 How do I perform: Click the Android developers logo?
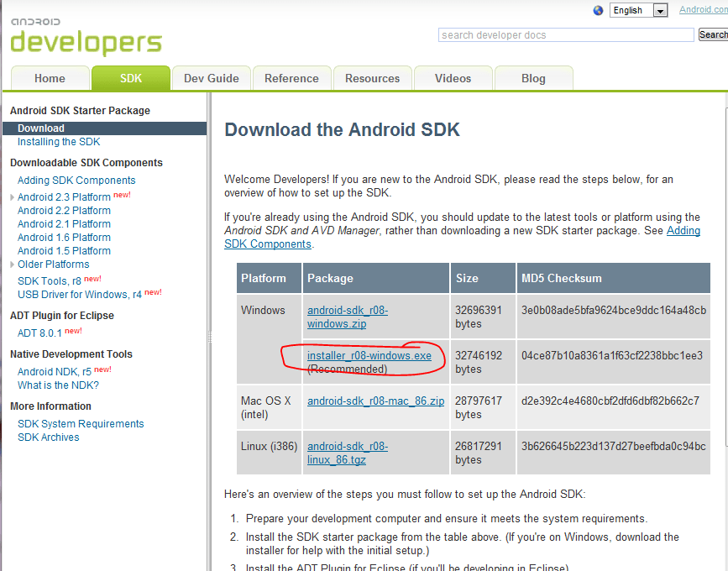[x=86, y=37]
